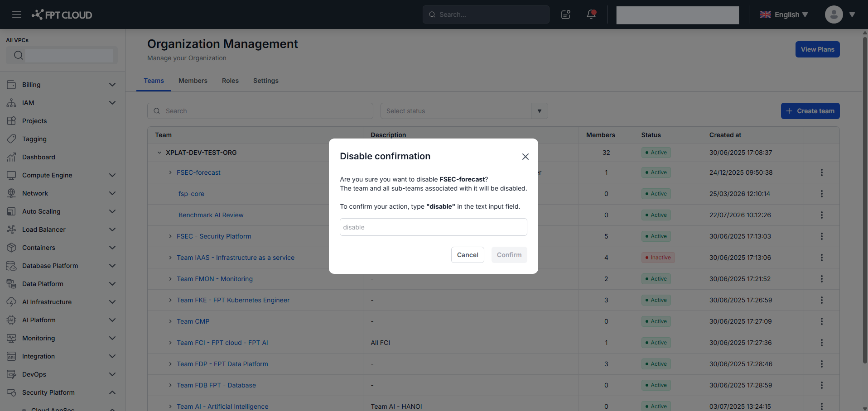
Task: Click the Members column header
Action: coord(601,135)
